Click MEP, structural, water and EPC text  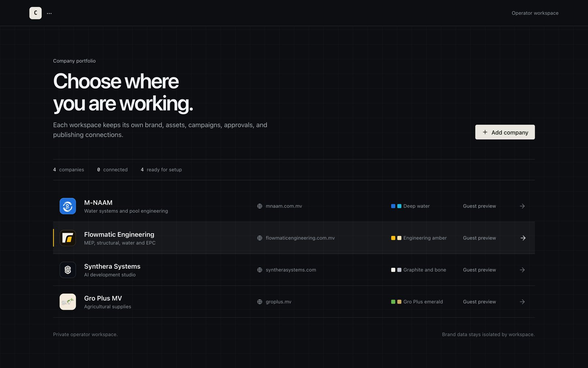coord(120,243)
